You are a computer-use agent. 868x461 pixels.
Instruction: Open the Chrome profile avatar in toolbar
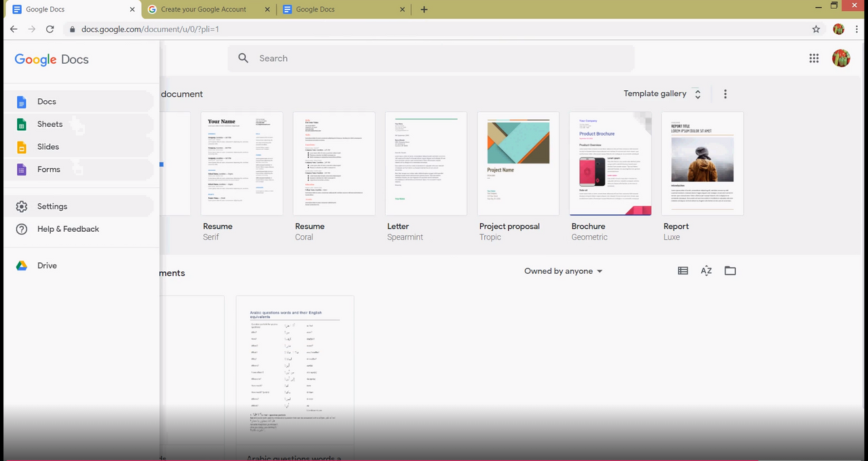pyautogui.click(x=839, y=29)
